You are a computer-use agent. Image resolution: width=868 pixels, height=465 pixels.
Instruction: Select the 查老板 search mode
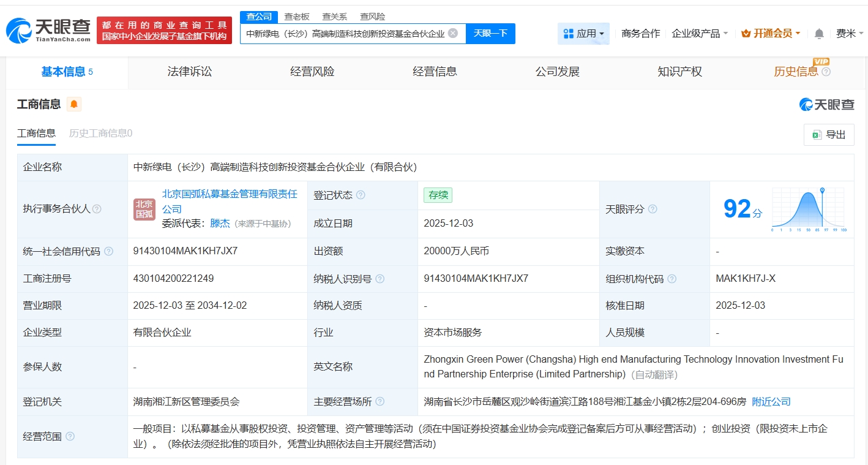(297, 17)
